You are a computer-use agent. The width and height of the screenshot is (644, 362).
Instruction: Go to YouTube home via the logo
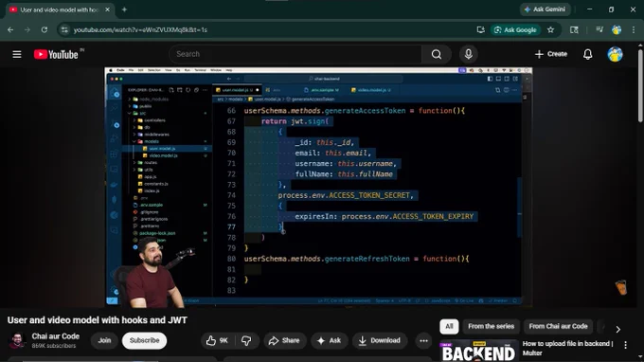point(56,54)
